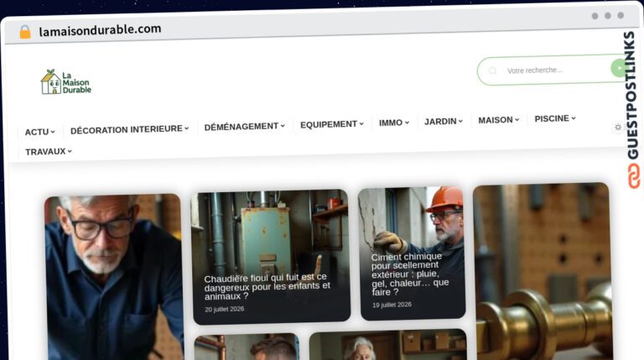This screenshot has width=644, height=360.
Task: Open the Ciment chimique pour scellement article
Action: (410, 274)
